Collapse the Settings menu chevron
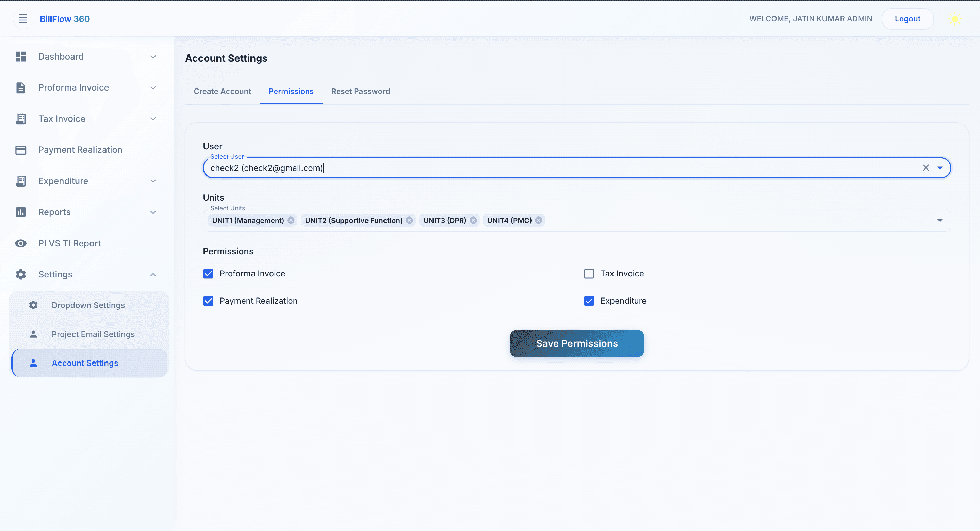This screenshot has height=531, width=980. 153,274
